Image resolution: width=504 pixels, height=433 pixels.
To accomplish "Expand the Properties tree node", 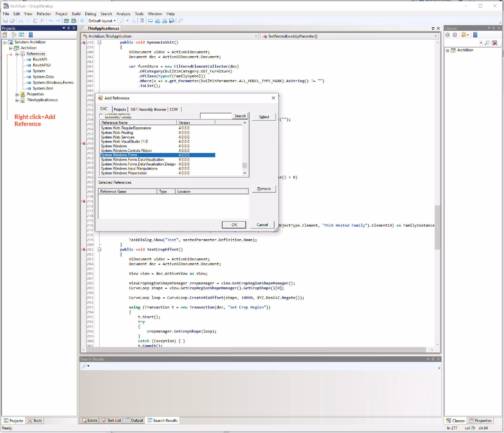I will coord(17,95).
